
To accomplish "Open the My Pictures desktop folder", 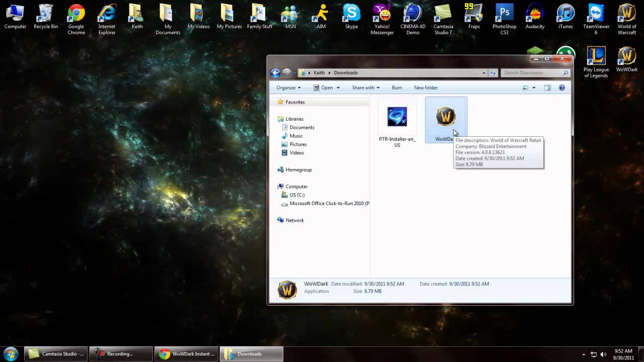I will (229, 17).
